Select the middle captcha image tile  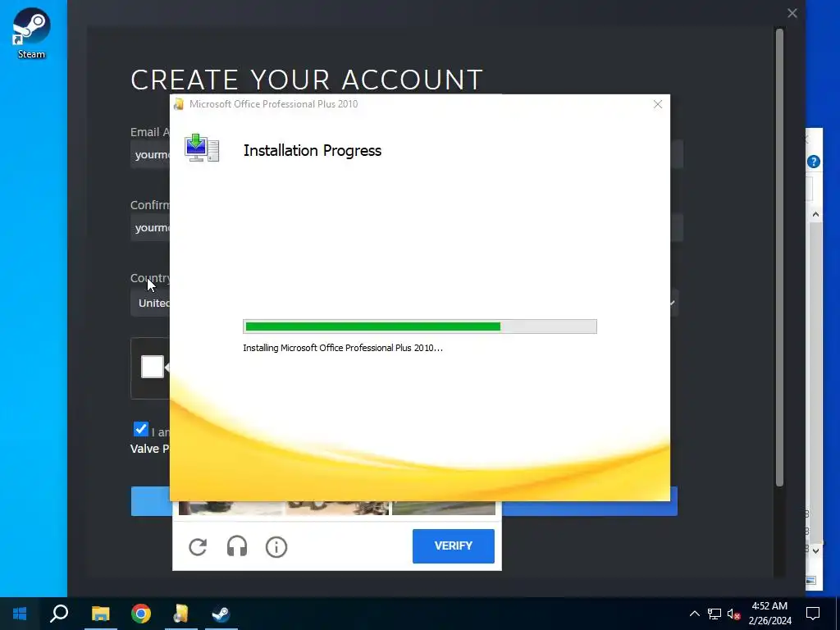pyautogui.click(x=337, y=508)
